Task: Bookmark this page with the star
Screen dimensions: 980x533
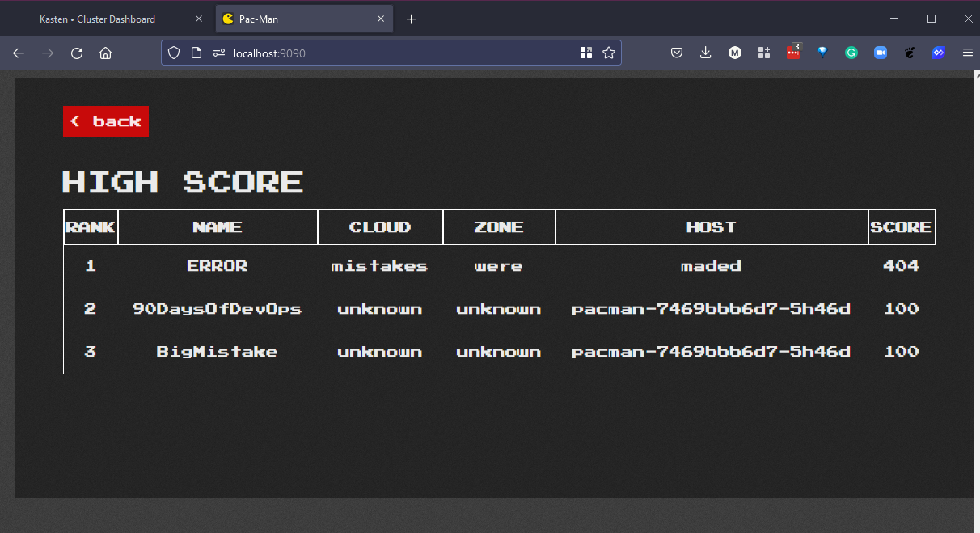Action: coord(609,53)
